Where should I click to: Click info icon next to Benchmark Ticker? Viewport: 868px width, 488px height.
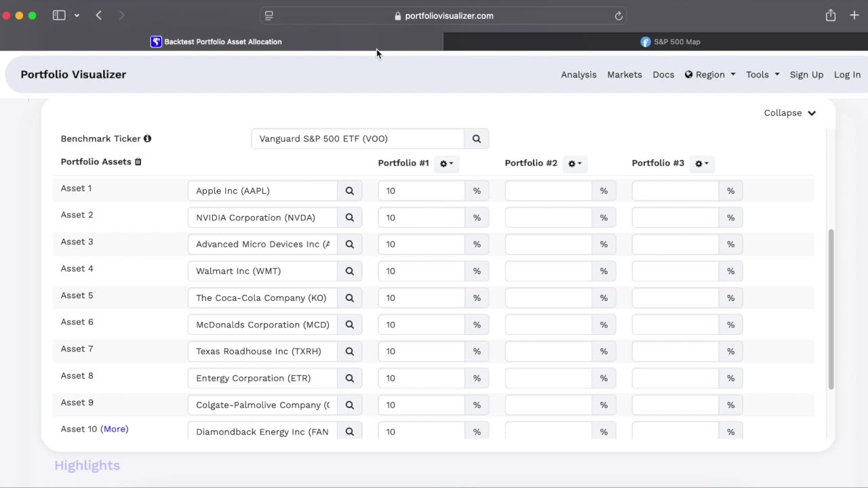[x=147, y=138]
